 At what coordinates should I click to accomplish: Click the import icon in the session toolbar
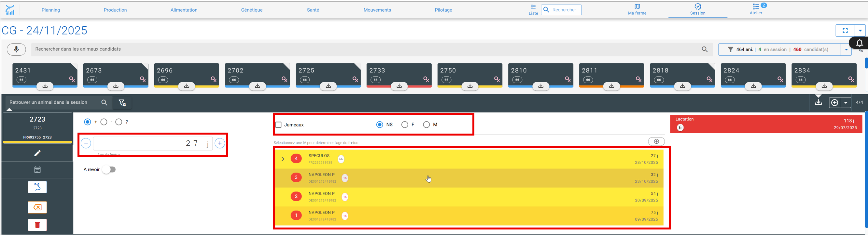coord(818,102)
